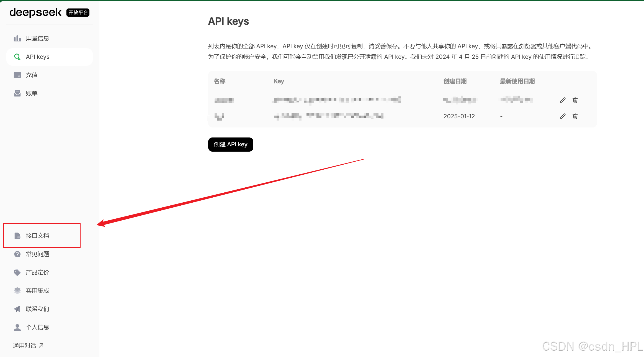This screenshot has height=357, width=644.
Task: Click the 个人信息 person icon
Action: (17, 327)
